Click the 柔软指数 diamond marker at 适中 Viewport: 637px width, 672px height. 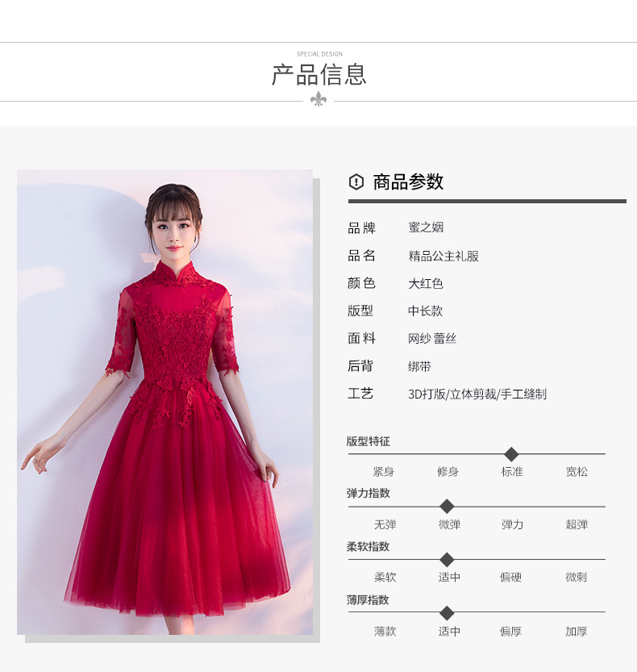(x=447, y=560)
